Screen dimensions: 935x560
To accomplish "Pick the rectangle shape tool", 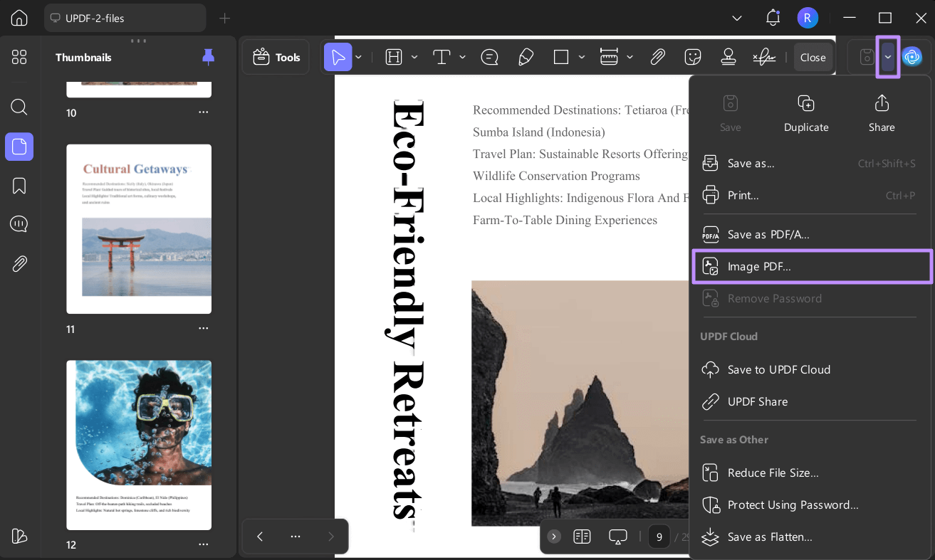I will pos(560,57).
